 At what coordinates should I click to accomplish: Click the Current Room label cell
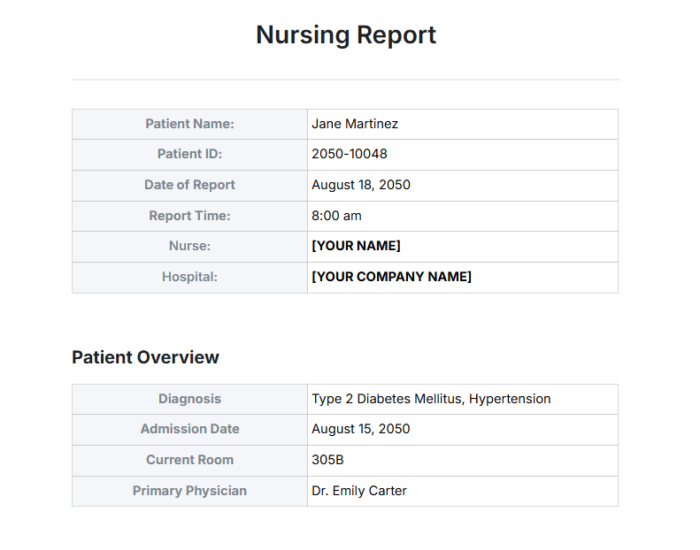click(x=189, y=460)
